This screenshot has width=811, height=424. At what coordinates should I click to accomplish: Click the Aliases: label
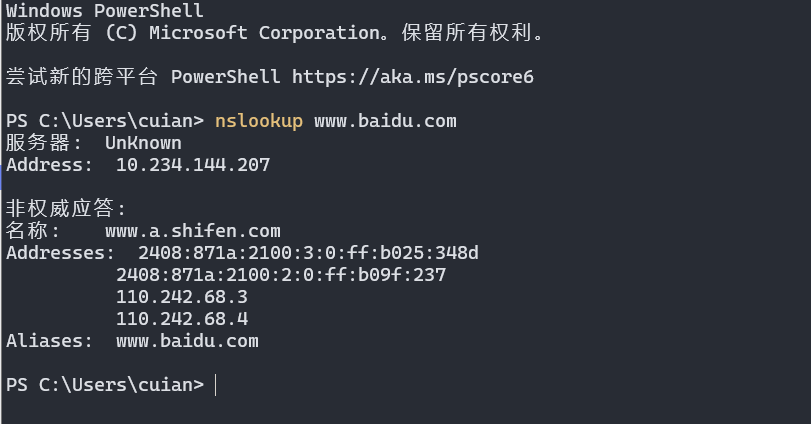pyautogui.click(x=49, y=341)
